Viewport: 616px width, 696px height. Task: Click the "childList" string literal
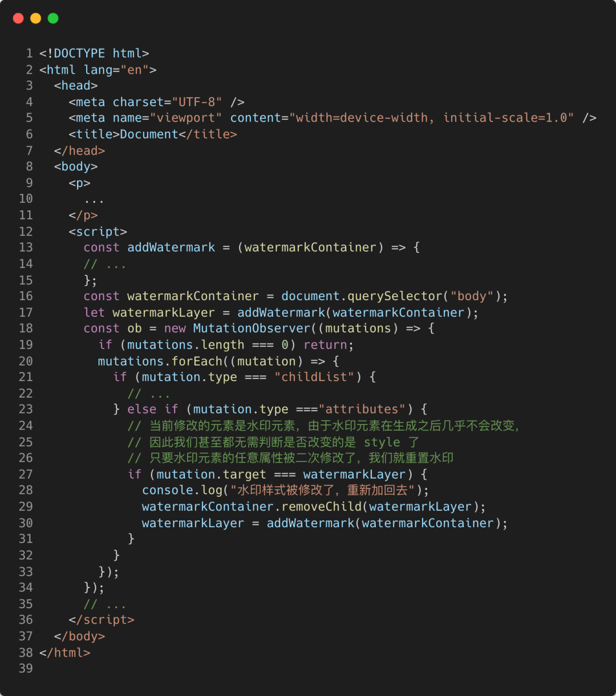click(314, 377)
